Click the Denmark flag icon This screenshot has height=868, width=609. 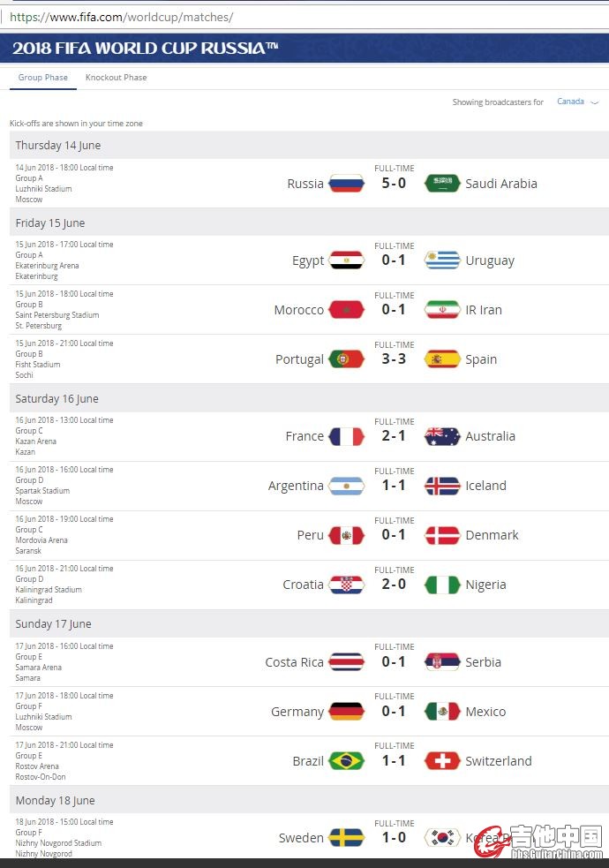coord(442,535)
